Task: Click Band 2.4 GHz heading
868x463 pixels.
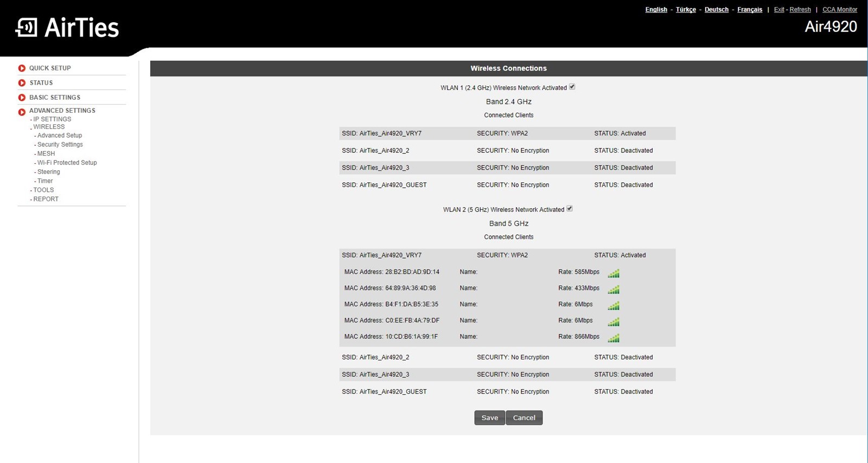Action: (x=508, y=102)
